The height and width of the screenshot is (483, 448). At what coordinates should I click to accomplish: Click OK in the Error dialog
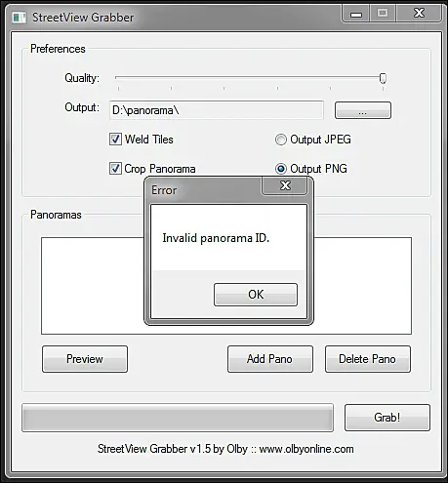[x=256, y=295]
